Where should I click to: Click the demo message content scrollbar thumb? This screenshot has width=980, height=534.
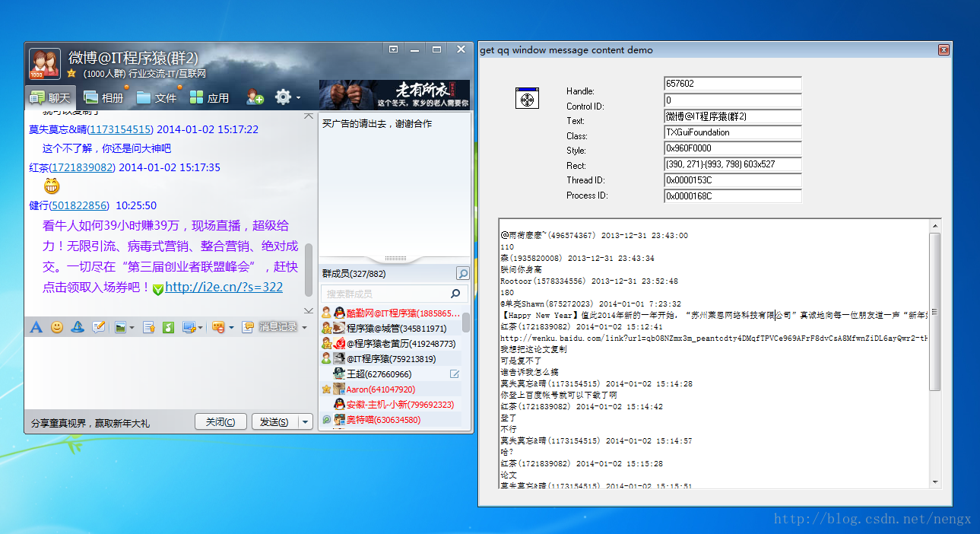pyautogui.click(x=935, y=312)
